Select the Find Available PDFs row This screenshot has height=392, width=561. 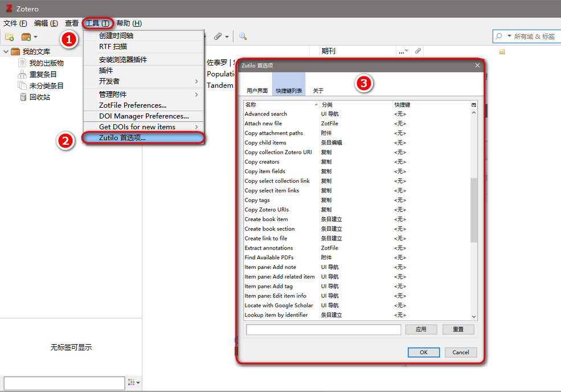357,258
